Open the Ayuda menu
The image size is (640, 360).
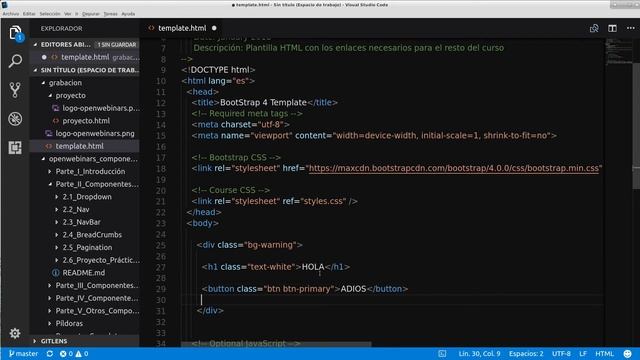pyautogui.click(x=128, y=13)
